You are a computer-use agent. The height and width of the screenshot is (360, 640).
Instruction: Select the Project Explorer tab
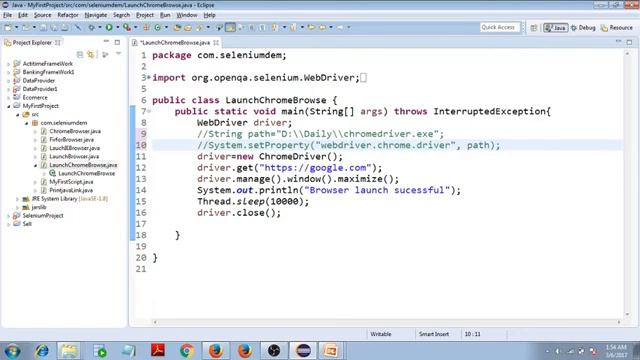(32, 42)
